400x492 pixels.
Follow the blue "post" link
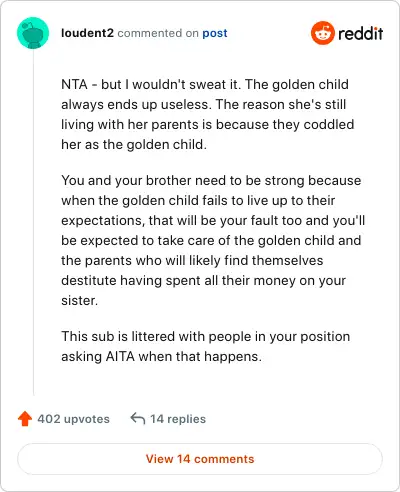pyautogui.click(x=215, y=33)
